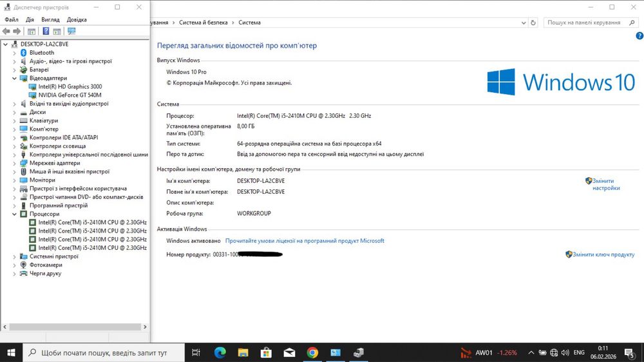The width and height of the screenshot is (644, 362).
Task: Launch Microsoft Edge from the taskbar
Action: click(220, 352)
